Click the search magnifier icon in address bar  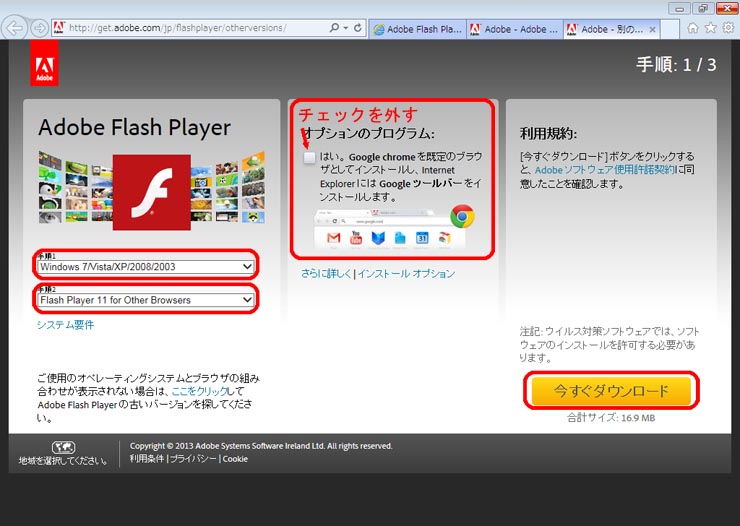click(x=334, y=28)
